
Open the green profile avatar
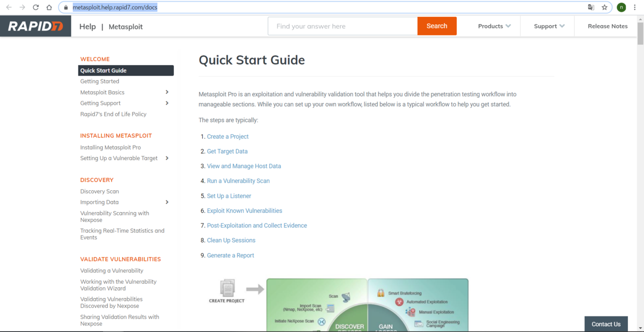coord(621,8)
